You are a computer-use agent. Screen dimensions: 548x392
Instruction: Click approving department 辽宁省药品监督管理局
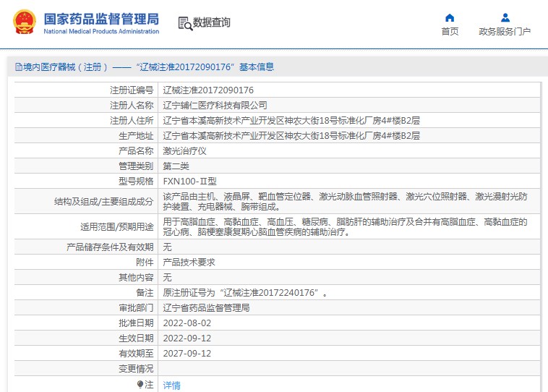pos(206,307)
